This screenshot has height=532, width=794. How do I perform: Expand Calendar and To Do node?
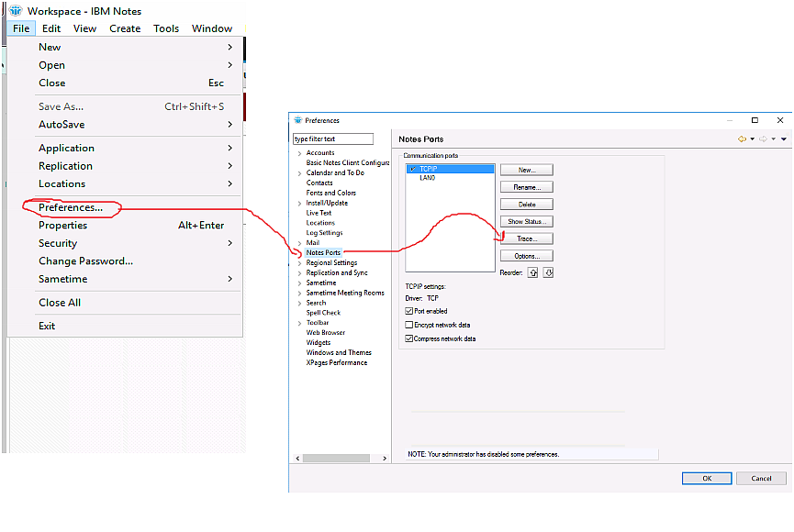click(300, 173)
